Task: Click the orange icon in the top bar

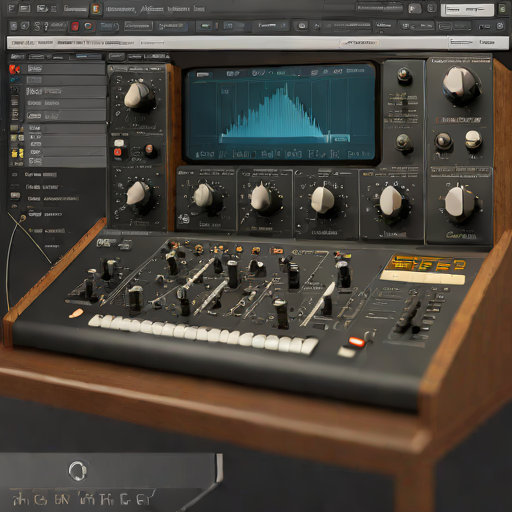Action: (x=96, y=9)
